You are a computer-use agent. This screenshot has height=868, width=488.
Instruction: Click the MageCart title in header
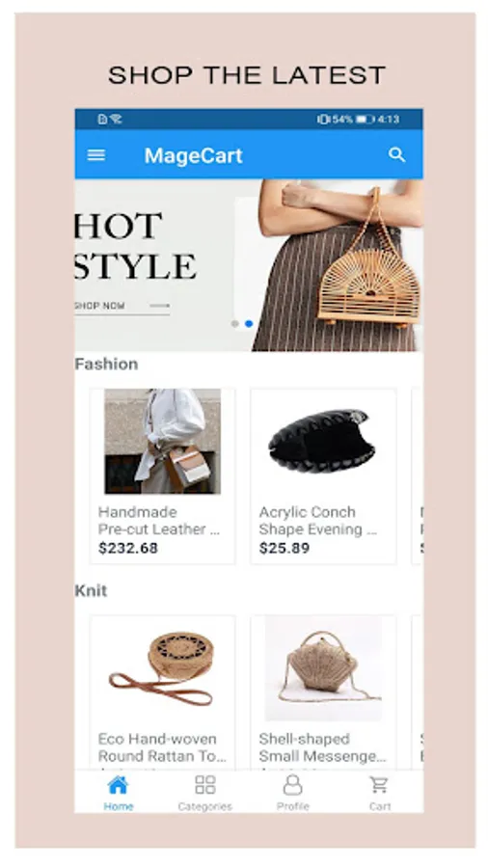[x=194, y=155]
